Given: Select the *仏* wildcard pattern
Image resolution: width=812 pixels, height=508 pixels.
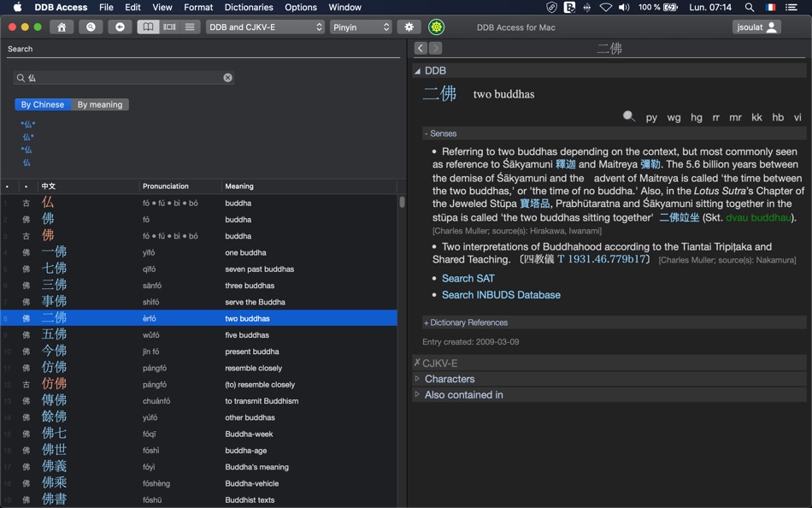Looking at the screenshot, I should point(28,124).
